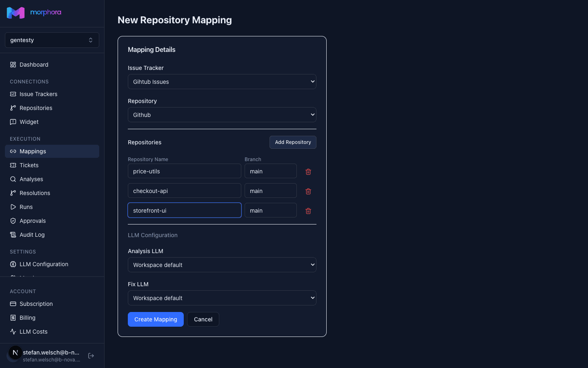
Task: Click the Audit Log icon
Action: (x=13, y=235)
